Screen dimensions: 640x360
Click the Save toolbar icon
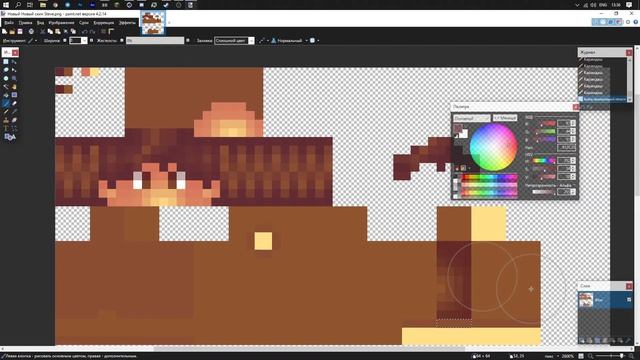coord(20,31)
